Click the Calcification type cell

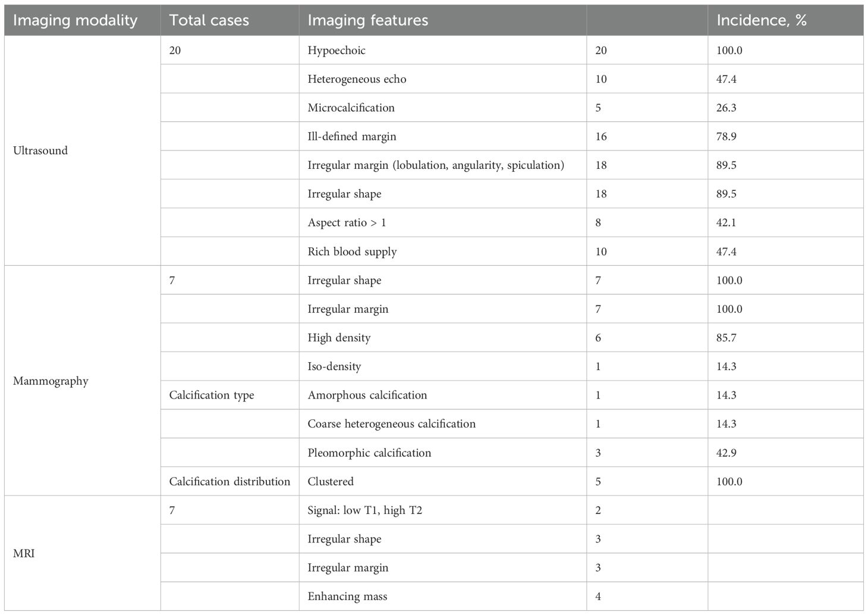click(211, 395)
